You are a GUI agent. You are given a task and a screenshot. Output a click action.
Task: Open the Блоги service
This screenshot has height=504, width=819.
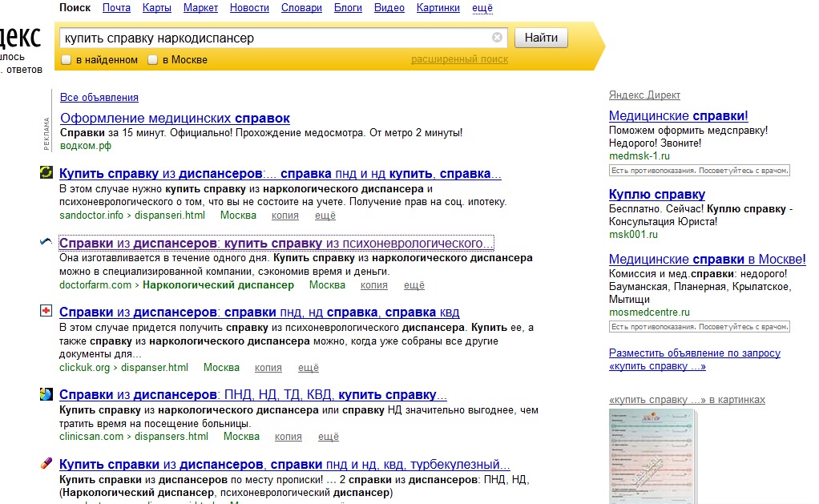348,8
